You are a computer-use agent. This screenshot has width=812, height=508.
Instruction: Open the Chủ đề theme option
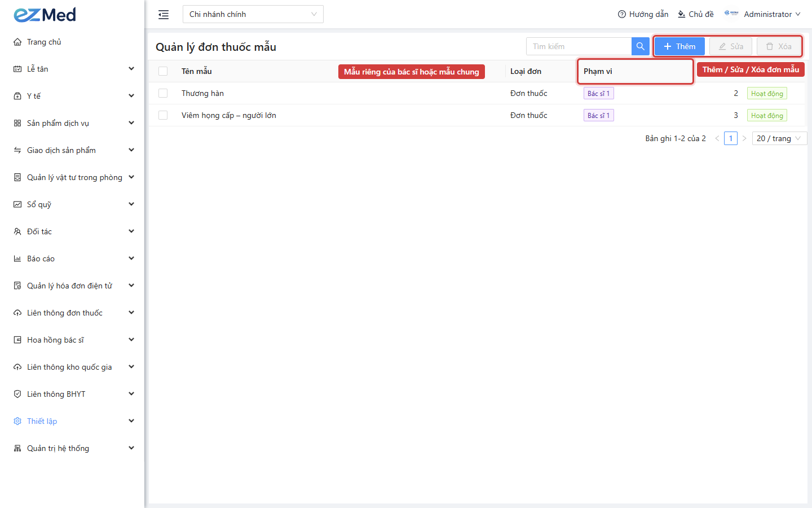point(696,14)
